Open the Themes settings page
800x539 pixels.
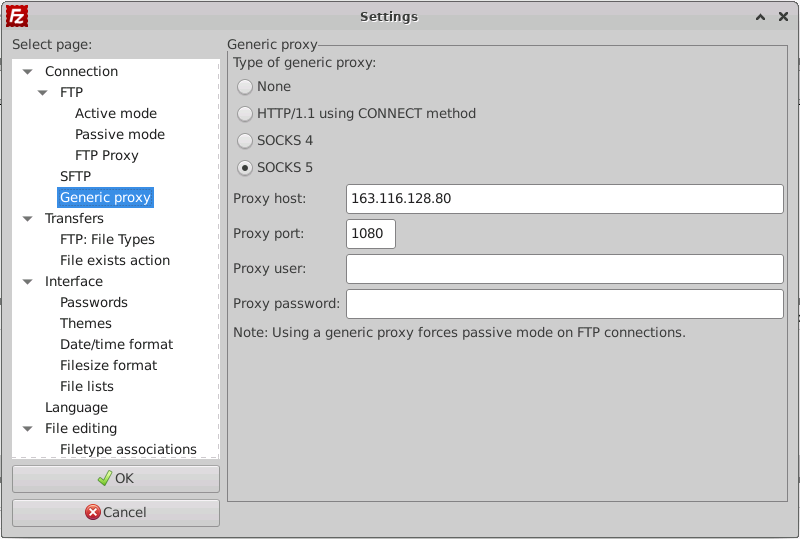(x=85, y=324)
